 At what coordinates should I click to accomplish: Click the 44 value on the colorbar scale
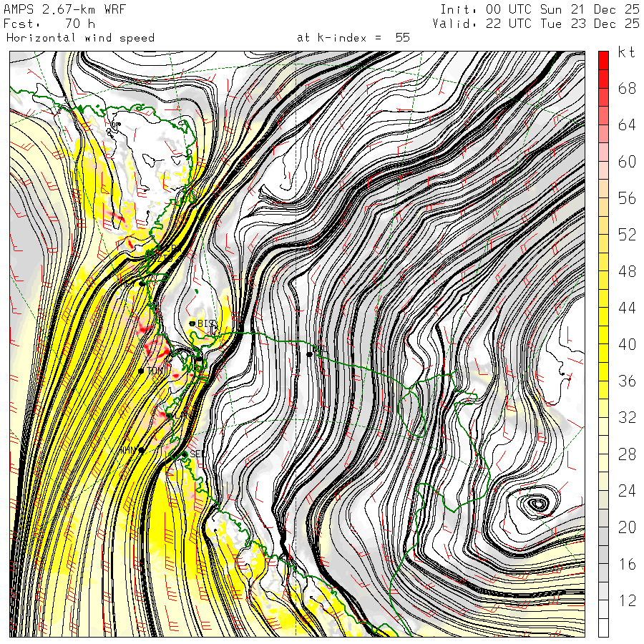(627, 308)
